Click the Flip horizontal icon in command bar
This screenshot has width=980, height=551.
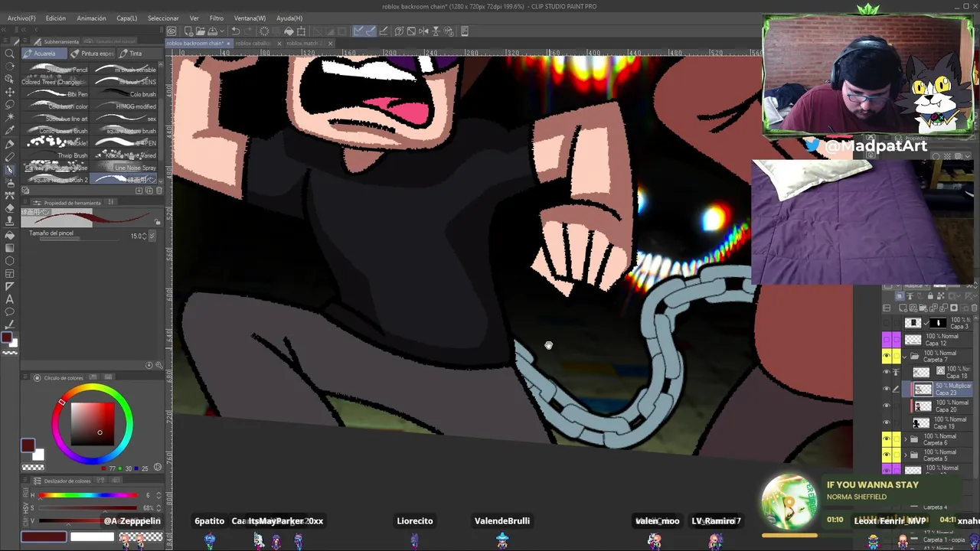423,31
